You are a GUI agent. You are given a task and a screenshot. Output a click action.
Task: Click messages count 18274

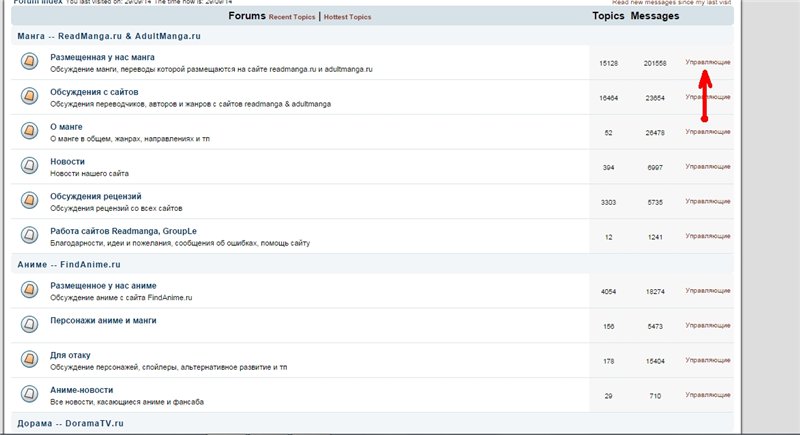tap(655, 292)
